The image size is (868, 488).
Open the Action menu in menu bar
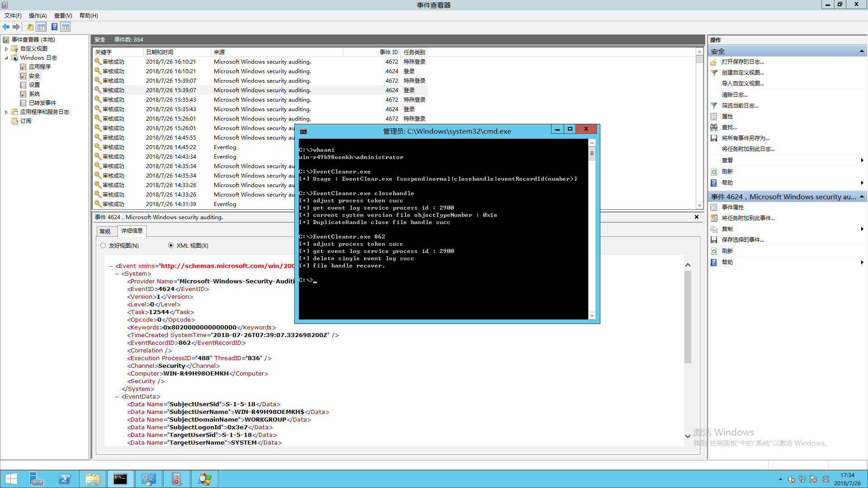38,15
